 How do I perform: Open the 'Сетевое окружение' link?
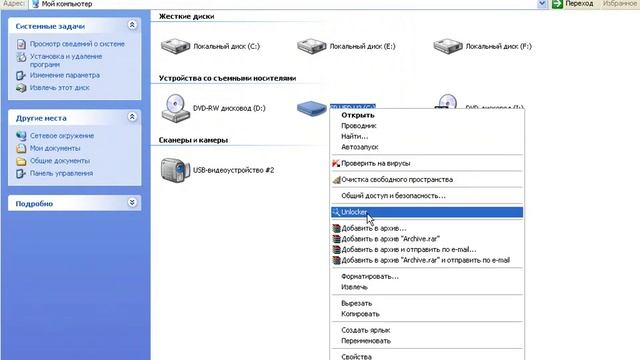[62, 136]
